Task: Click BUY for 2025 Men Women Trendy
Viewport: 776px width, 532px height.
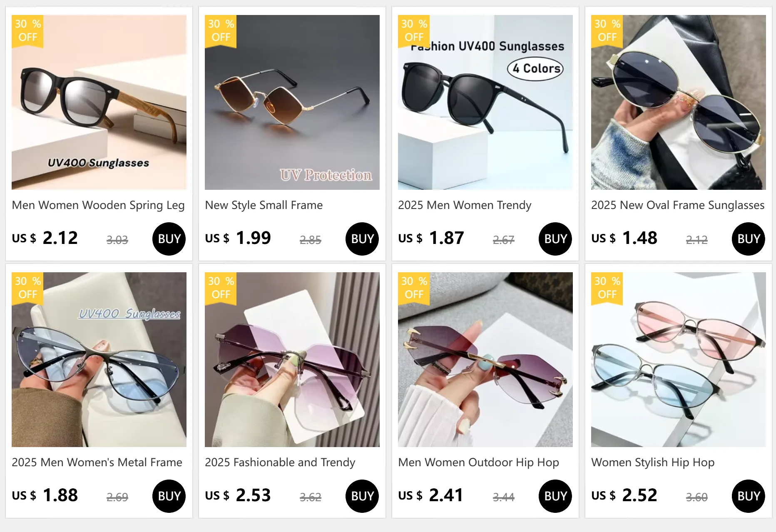Action: pos(555,239)
